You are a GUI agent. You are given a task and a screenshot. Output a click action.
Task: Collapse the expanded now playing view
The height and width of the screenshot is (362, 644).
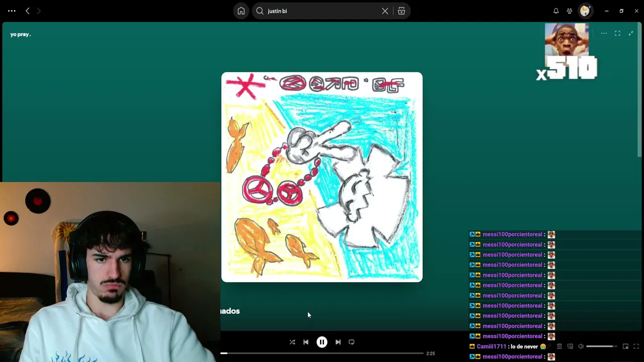(631, 34)
